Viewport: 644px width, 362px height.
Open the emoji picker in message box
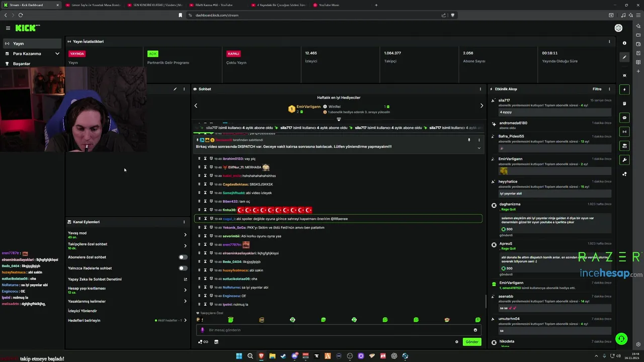click(x=475, y=330)
